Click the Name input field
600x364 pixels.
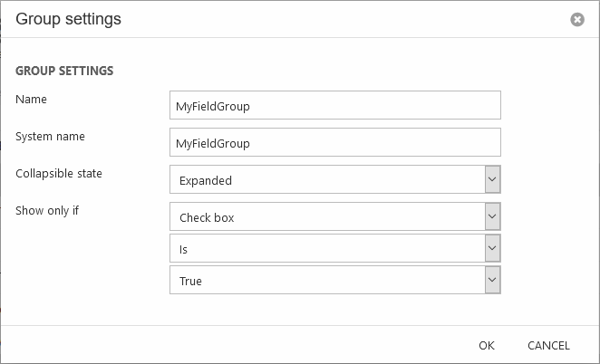coord(334,105)
